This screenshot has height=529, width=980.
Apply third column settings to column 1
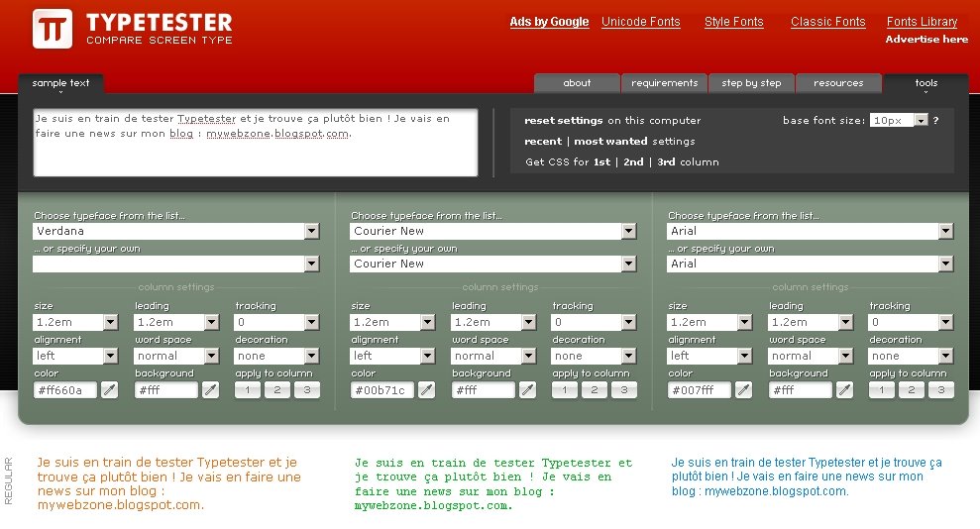881,390
